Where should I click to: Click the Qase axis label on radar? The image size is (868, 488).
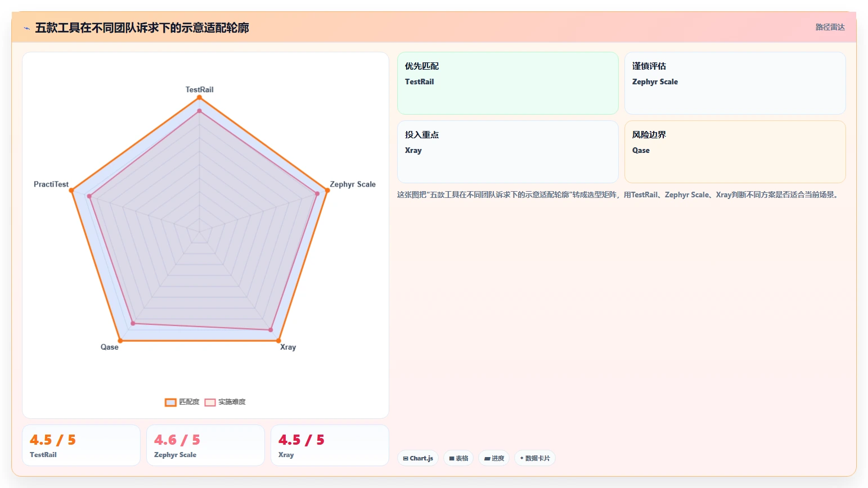tap(110, 347)
